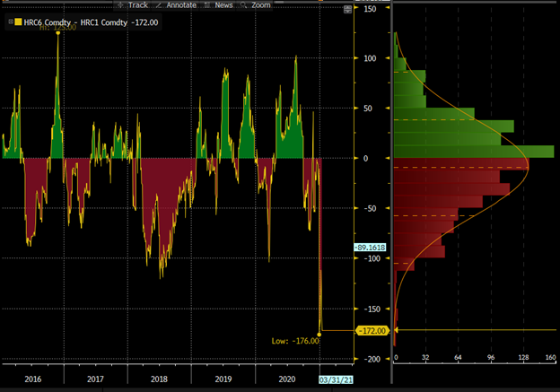
Task: Select the -89.1618 cursor value label
Action: coord(370,248)
